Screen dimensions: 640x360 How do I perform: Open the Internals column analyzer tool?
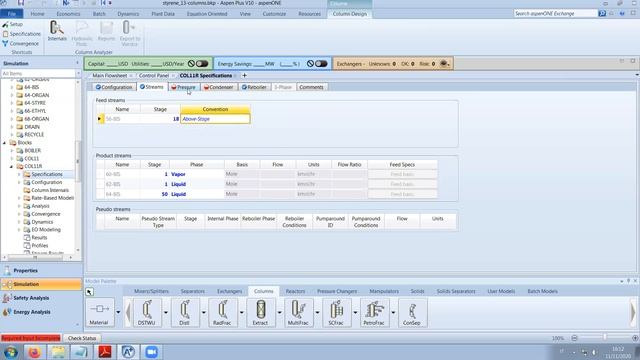coord(57,31)
